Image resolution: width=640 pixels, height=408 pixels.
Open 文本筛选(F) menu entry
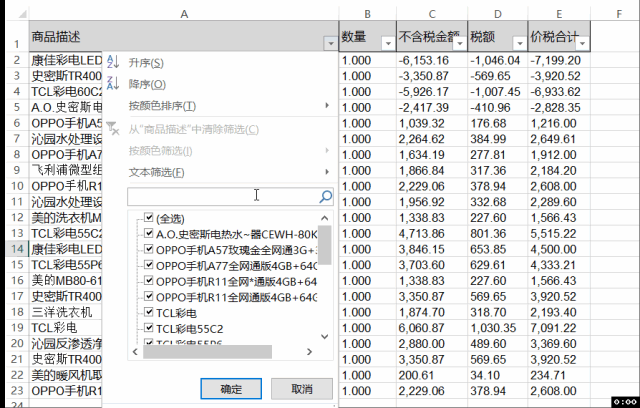[x=157, y=172]
